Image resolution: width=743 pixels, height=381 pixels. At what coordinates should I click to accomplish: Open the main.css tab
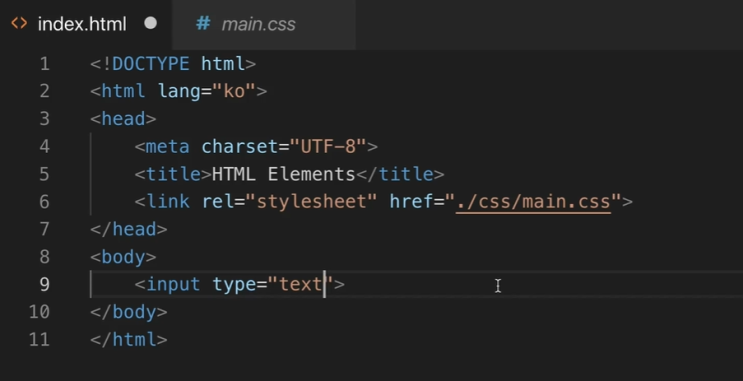[264, 24]
